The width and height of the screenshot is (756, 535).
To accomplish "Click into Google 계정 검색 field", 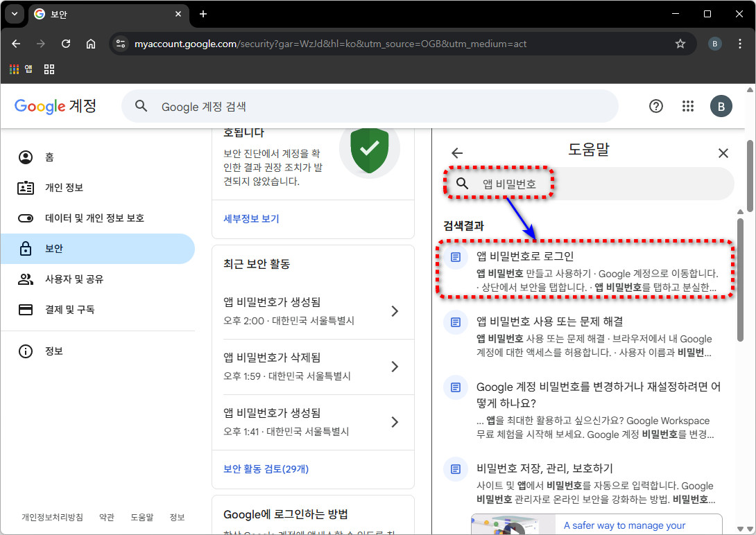I will point(370,107).
